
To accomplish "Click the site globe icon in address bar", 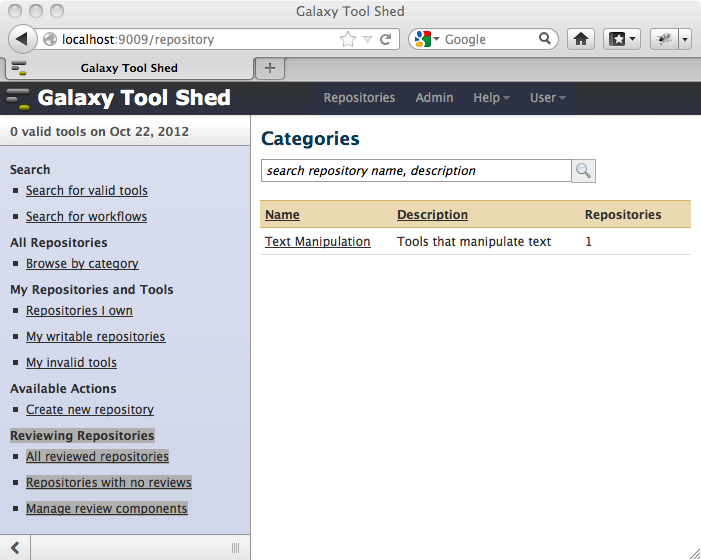I will point(50,39).
